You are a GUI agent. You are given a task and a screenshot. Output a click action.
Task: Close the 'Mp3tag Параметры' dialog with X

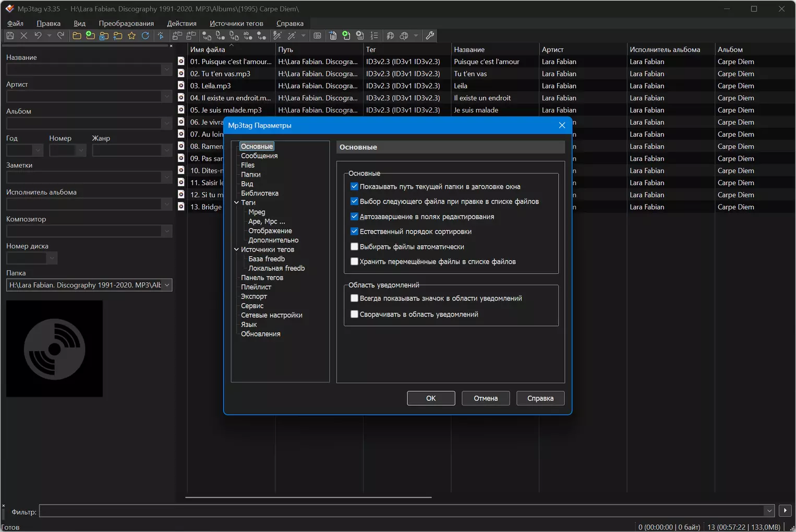tap(562, 125)
